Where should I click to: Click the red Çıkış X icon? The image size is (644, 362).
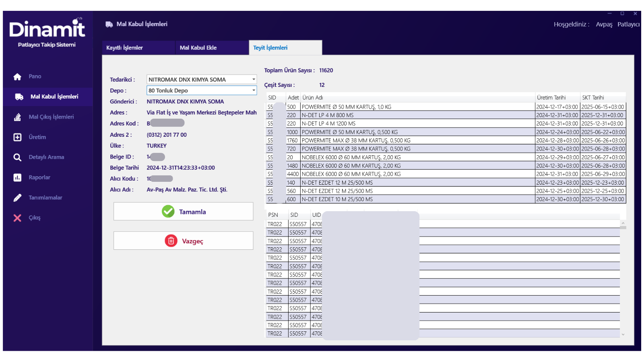pos(17,218)
